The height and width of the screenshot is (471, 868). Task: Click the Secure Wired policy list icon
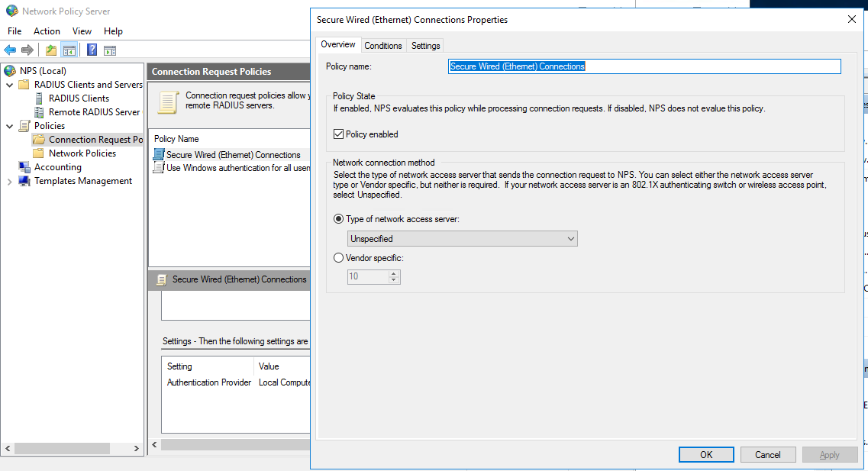(x=159, y=154)
